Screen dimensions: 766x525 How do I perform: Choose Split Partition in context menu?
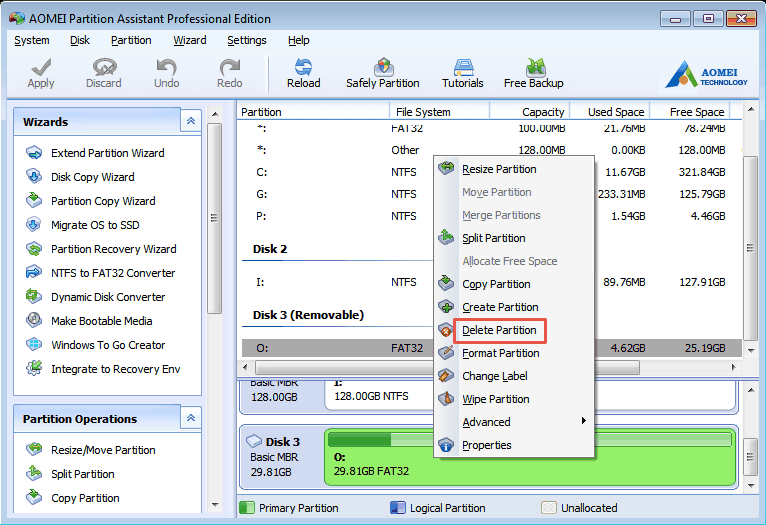pos(494,238)
